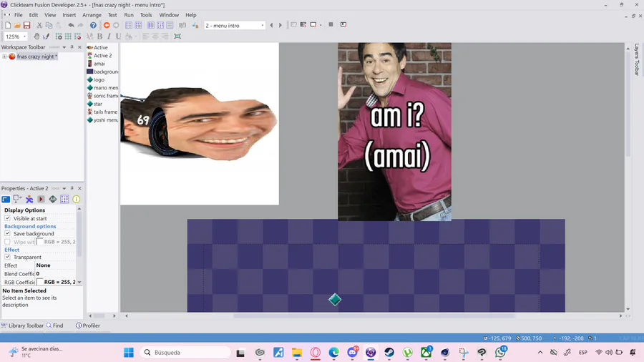Open the Insert menu

(69, 15)
